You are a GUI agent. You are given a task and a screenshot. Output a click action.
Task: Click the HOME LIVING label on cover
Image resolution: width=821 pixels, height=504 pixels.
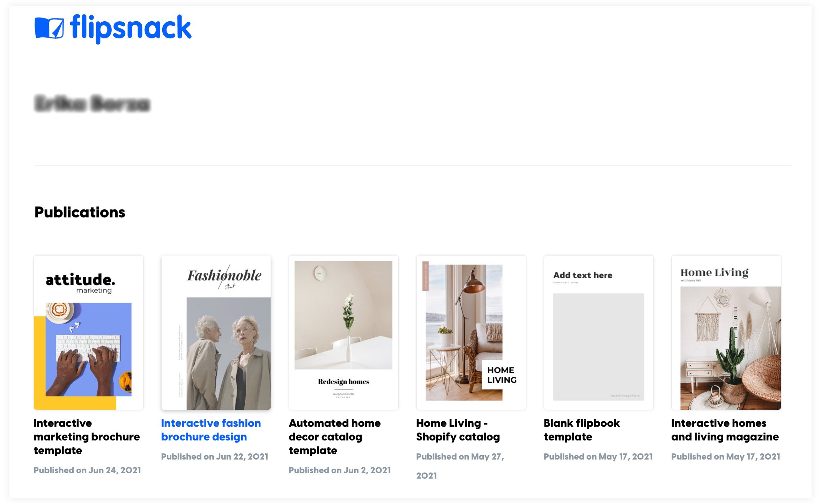(502, 375)
